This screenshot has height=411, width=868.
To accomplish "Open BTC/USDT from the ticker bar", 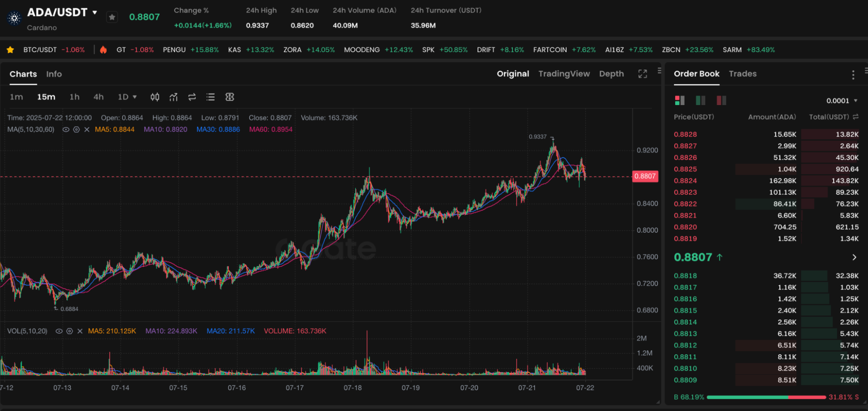I will coord(54,50).
